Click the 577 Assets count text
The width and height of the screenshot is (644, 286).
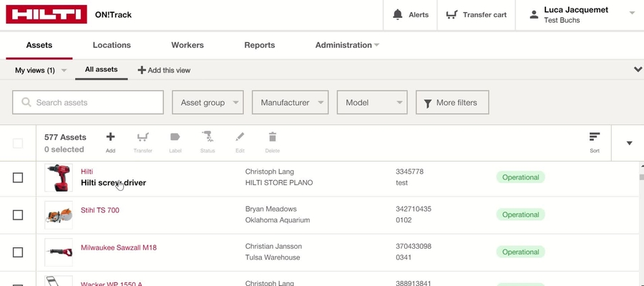65,137
